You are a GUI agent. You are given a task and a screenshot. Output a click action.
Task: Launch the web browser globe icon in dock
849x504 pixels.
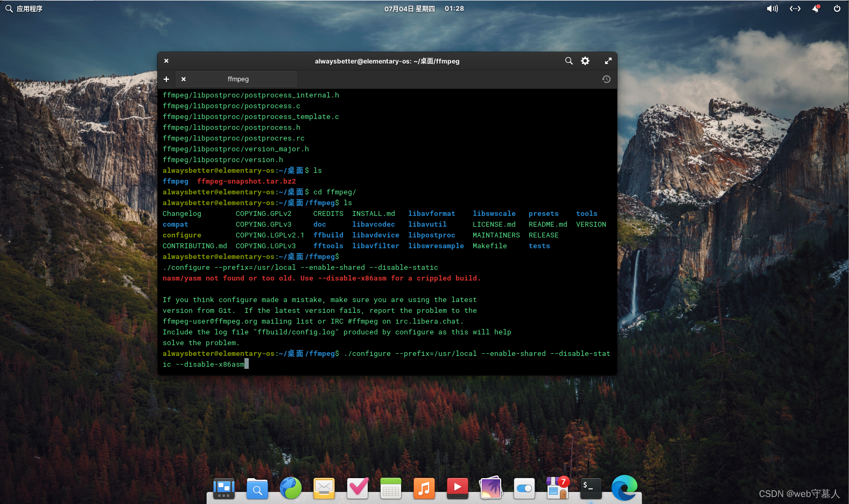(x=291, y=488)
